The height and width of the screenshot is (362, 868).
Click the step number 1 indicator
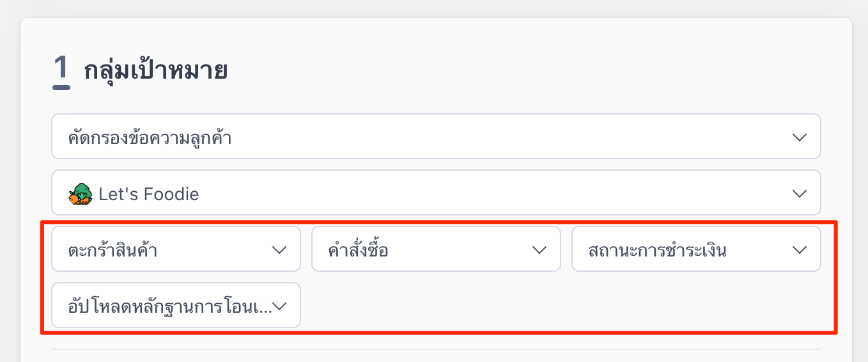(x=61, y=68)
